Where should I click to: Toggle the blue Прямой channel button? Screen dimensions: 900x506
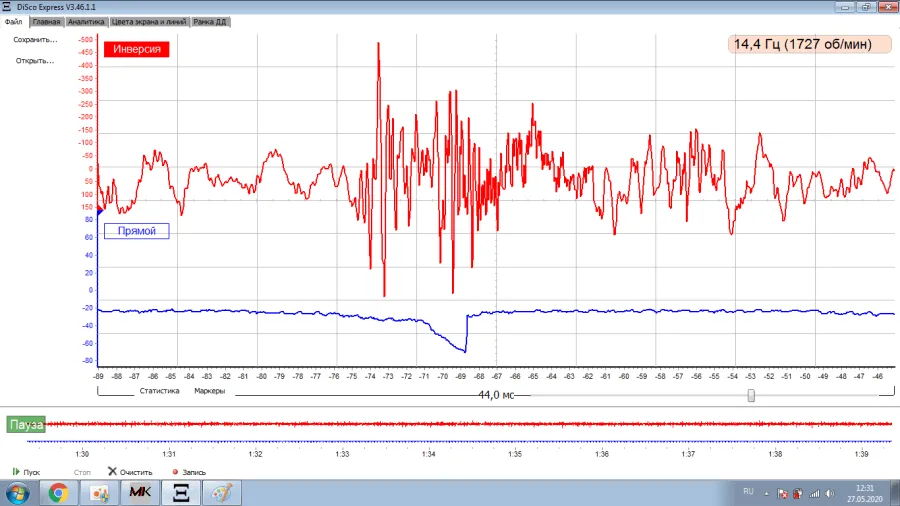coord(137,231)
